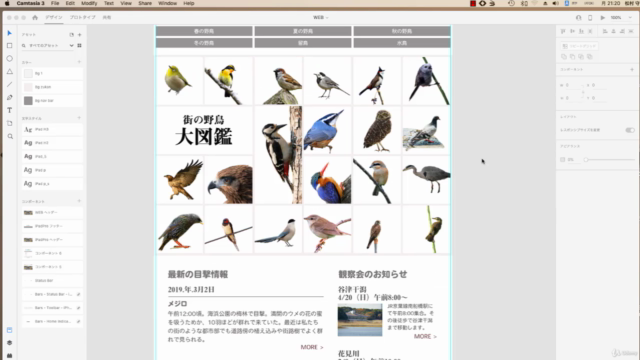Switch to the Design tab
This screenshot has height=360, width=640.
point(54,18)
